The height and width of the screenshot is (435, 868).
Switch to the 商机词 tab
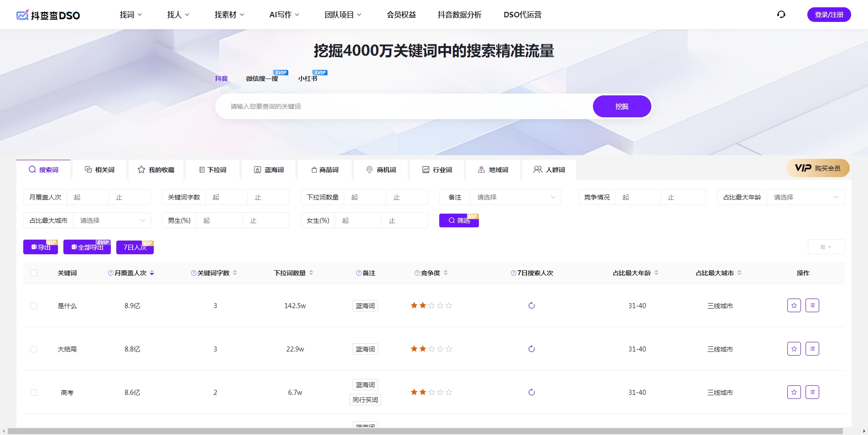381,170
